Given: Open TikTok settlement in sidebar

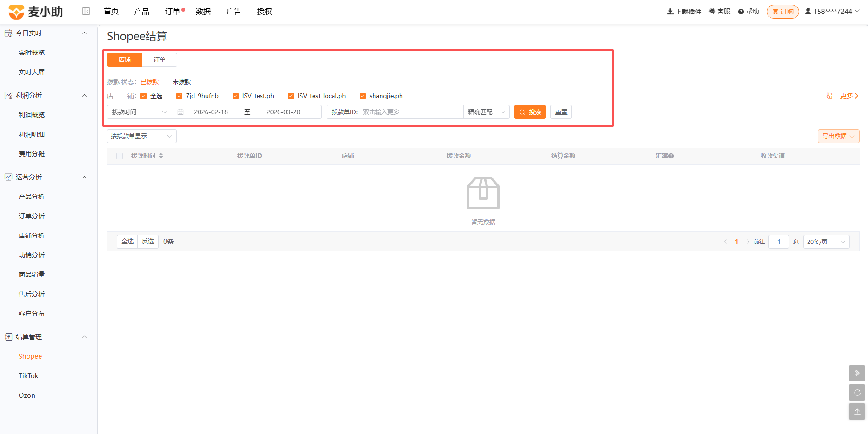Looking at the screenshot, I should click(28, 376).
